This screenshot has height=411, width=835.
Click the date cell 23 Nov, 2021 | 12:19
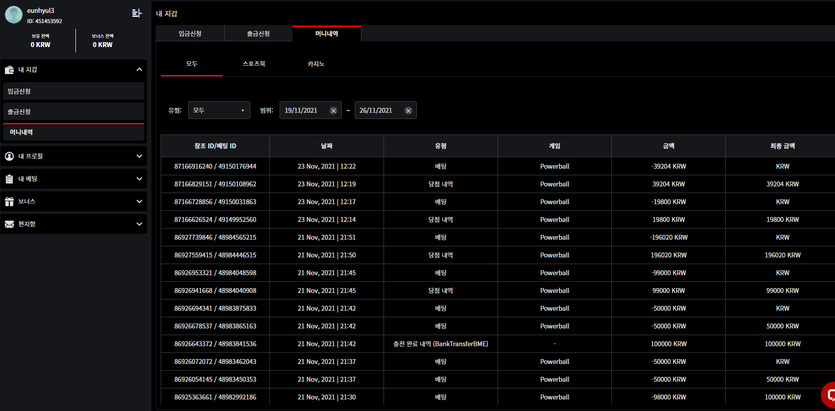tap(326, 184)
